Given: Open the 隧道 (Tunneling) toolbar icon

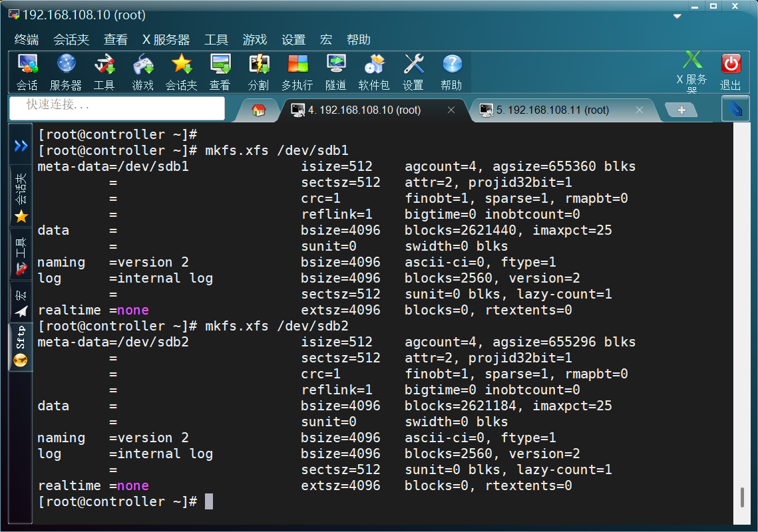Looking at the screenshot, I should point(336,72).
